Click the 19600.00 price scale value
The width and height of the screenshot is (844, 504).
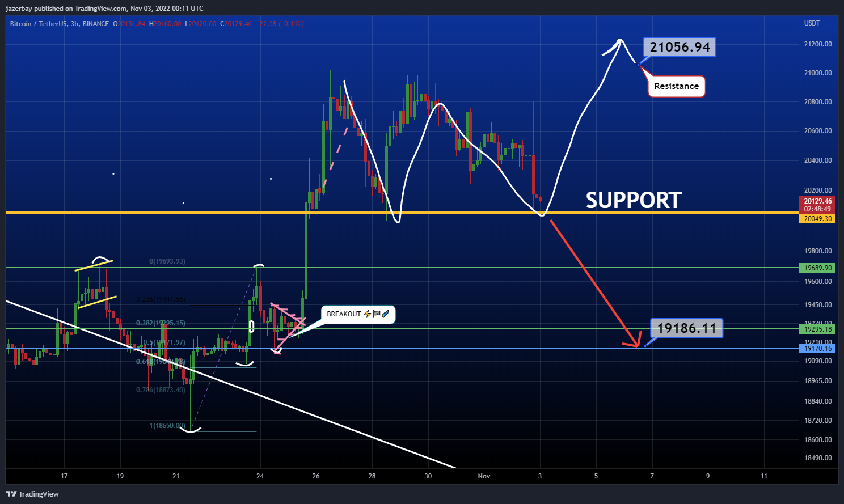tap(818, 282)
